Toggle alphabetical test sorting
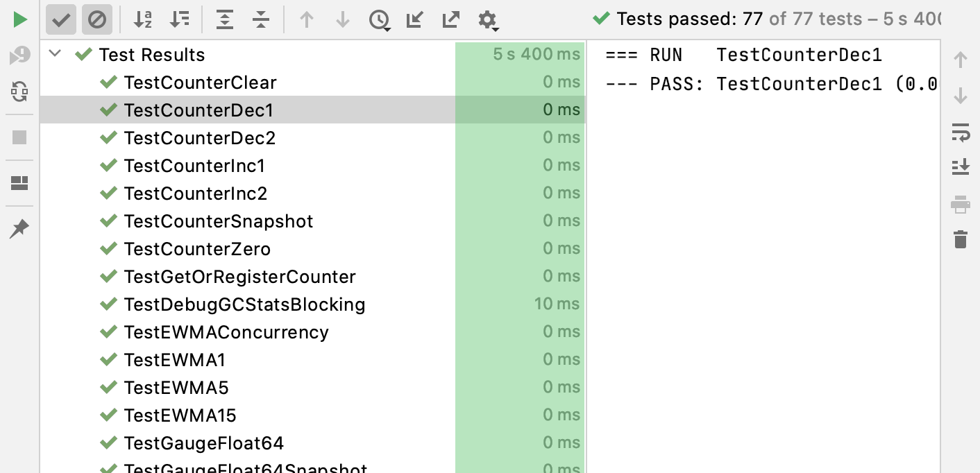 pos(142,19)
